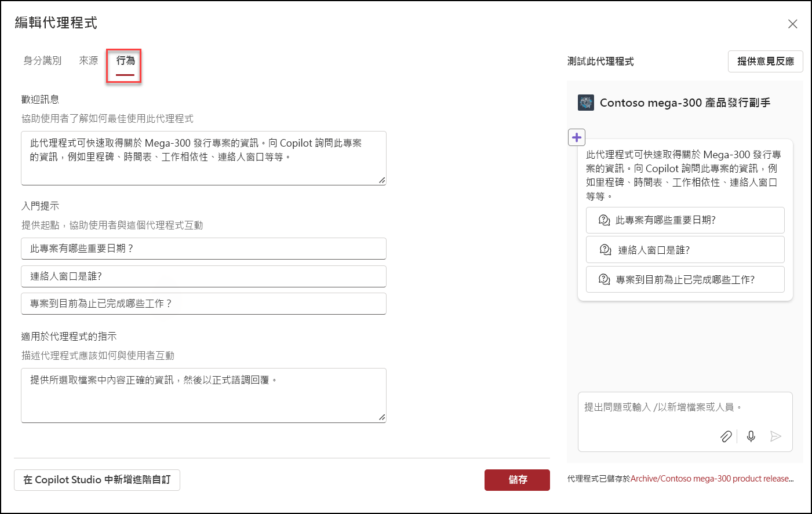This screenshot has width=812, height=514.
Task: Try suggested prompt 此專案有哪些重要日期 in test pane
Action: pyautogui.click(x=685, y=220)
